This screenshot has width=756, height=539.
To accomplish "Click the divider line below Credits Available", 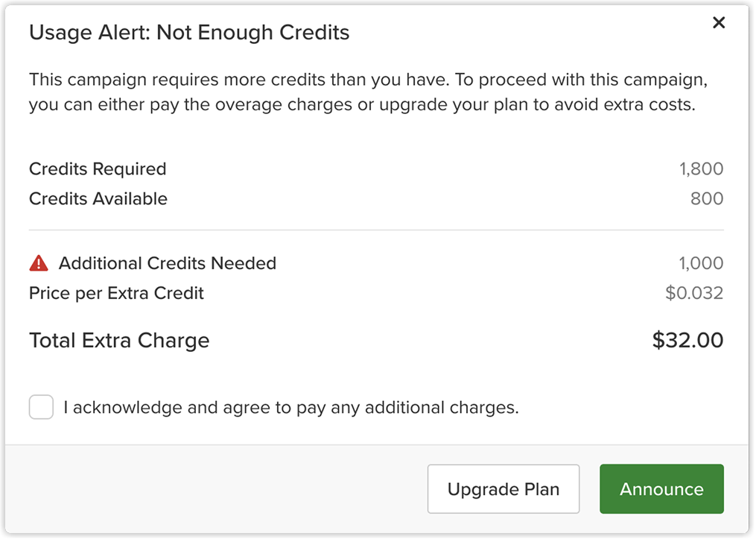I will click(376, 230).
